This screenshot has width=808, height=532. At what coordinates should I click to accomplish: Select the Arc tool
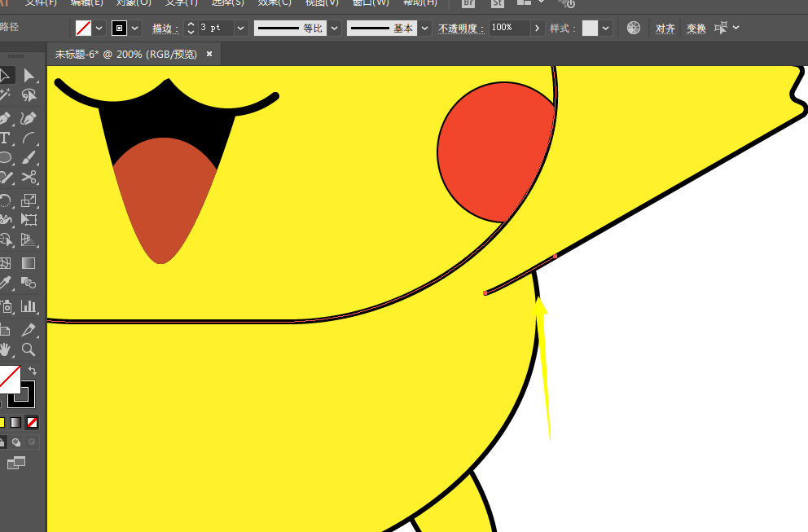[x=29, y=138]
